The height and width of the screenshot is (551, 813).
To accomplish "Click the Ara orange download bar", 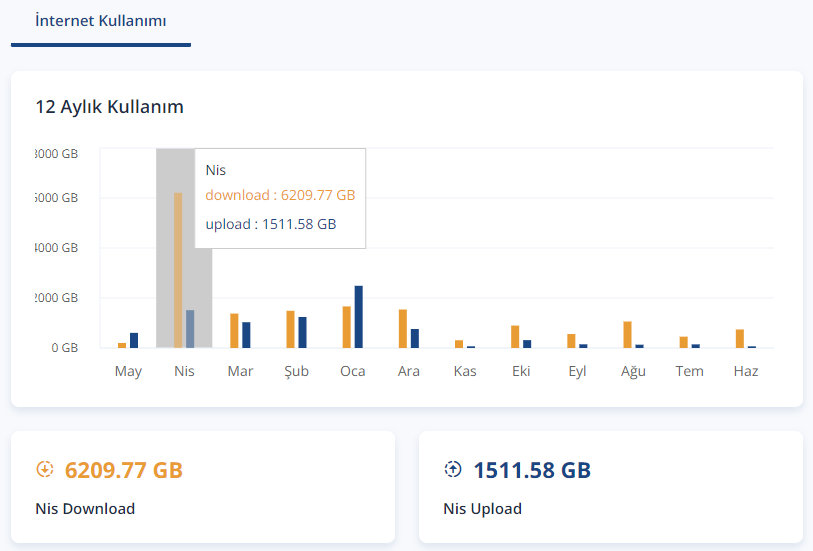I will [x=403, y=329].
